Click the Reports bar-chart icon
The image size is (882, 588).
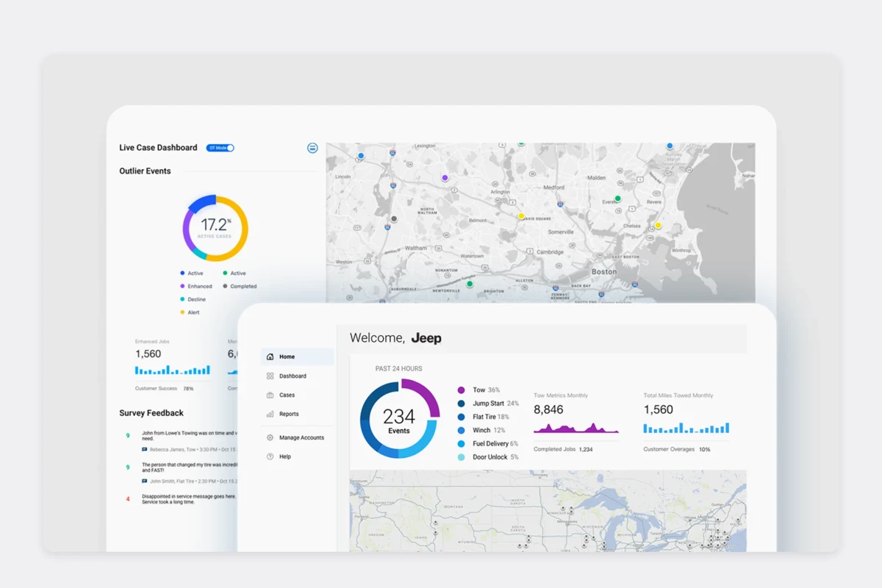click(270, 414)
